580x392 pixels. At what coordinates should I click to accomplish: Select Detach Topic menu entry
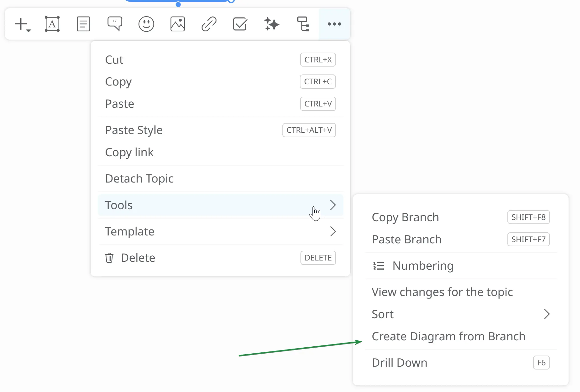(139, 179)
